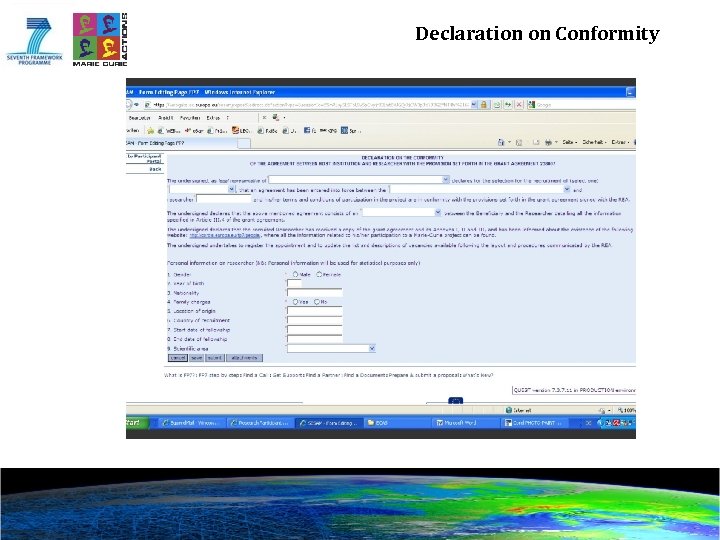Open the zoom level 100% dropdown

click(626, 410)
